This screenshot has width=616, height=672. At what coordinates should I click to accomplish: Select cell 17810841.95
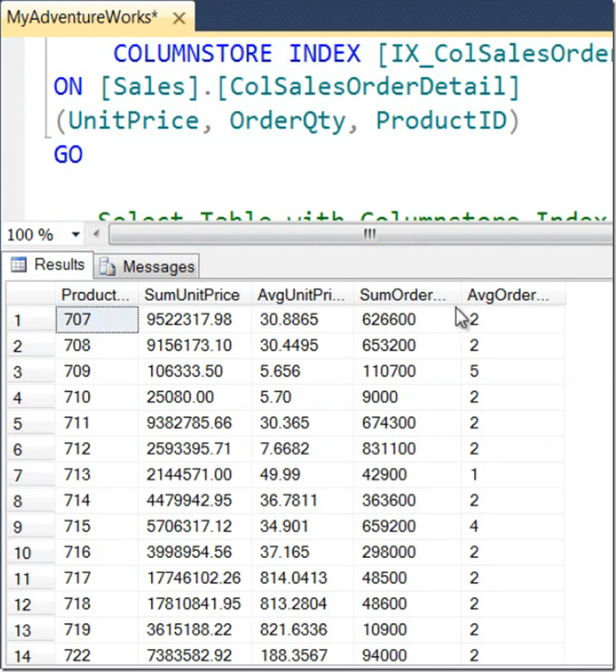(x=195, y=603)
